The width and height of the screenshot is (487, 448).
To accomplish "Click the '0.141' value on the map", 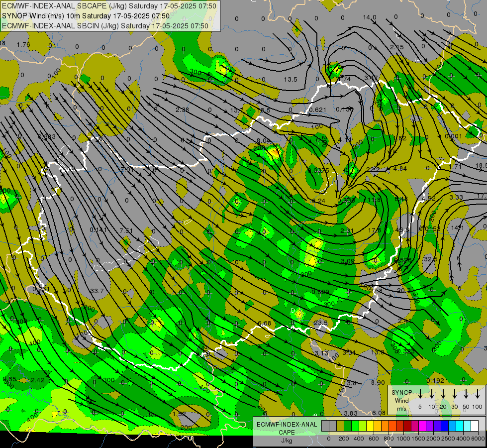I will 98,230.
